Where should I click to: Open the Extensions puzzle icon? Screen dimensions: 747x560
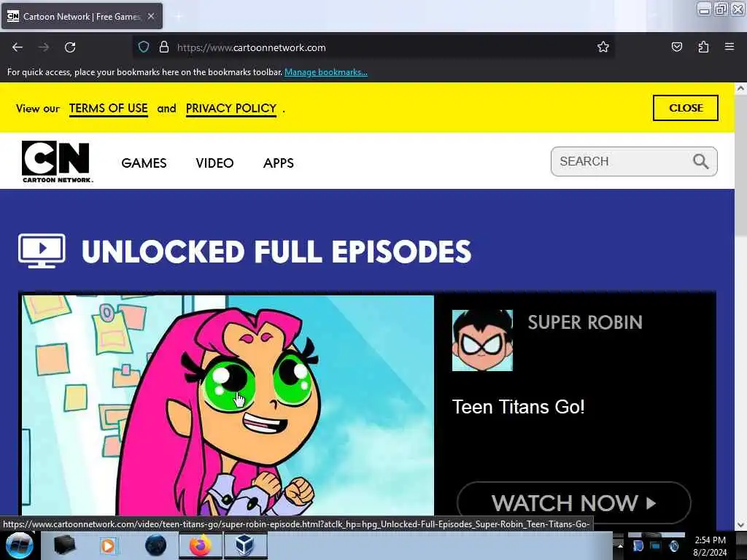click(703, 47)
